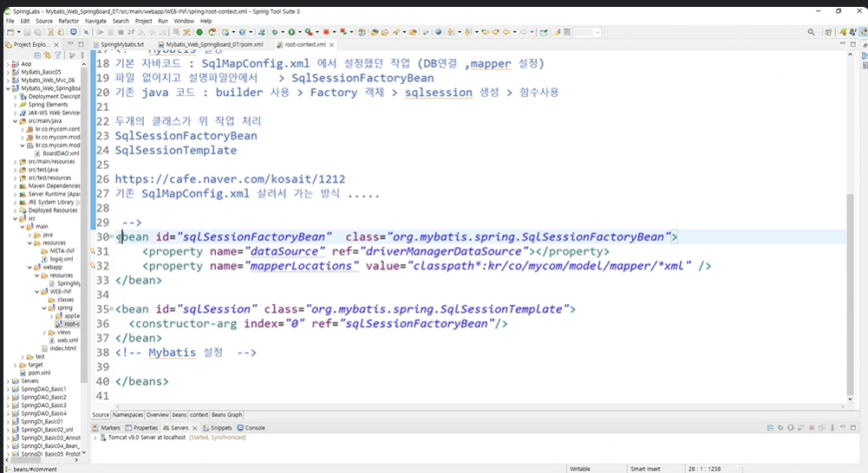The width and height of the screenshot is (868, 473).
Task: Expand the src/main/resources folder
Action: (x=15, y=161)
